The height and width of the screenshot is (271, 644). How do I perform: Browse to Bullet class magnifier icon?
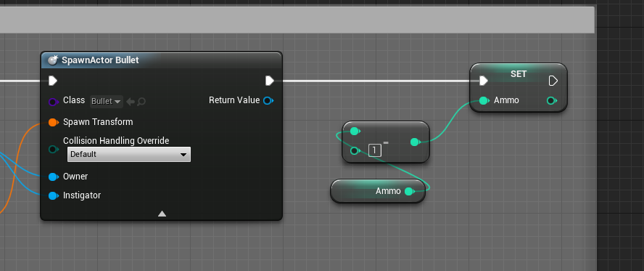click(141, 101)
